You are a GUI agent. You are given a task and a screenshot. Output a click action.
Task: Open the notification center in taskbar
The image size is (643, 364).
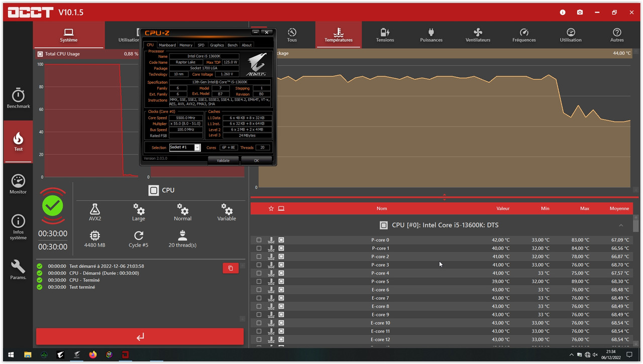(x=630, y=354)
